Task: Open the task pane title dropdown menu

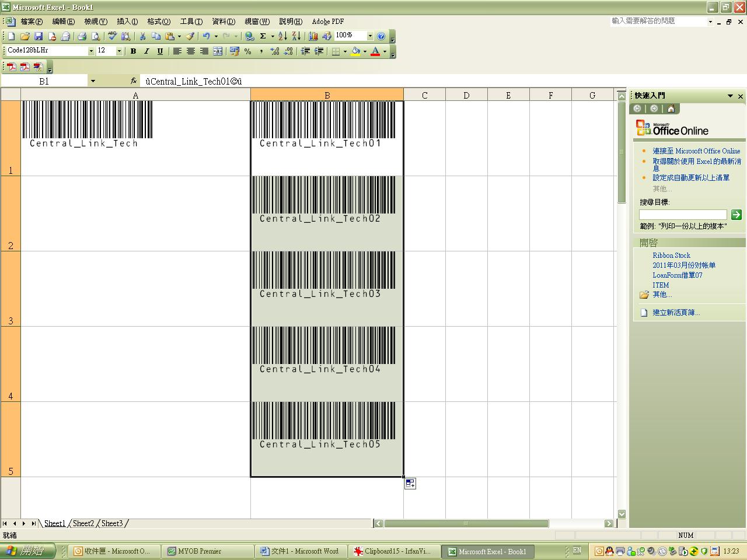Action: coord(730,96)
